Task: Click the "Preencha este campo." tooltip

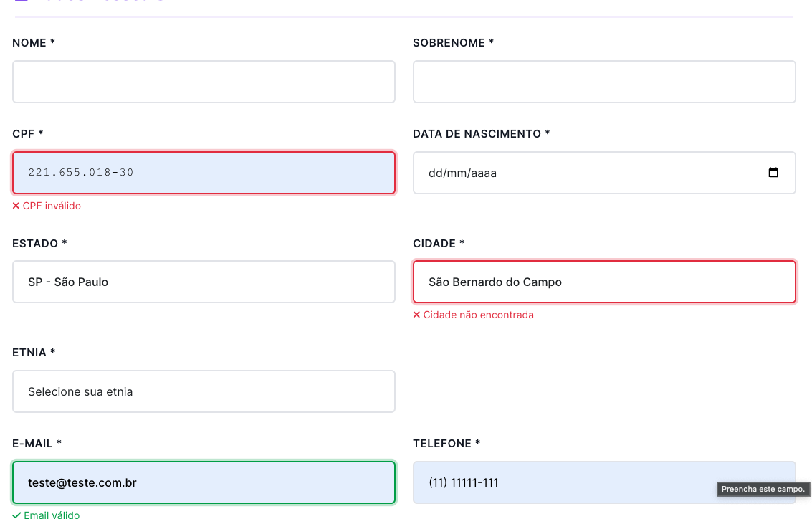Action: click(763, 489)
